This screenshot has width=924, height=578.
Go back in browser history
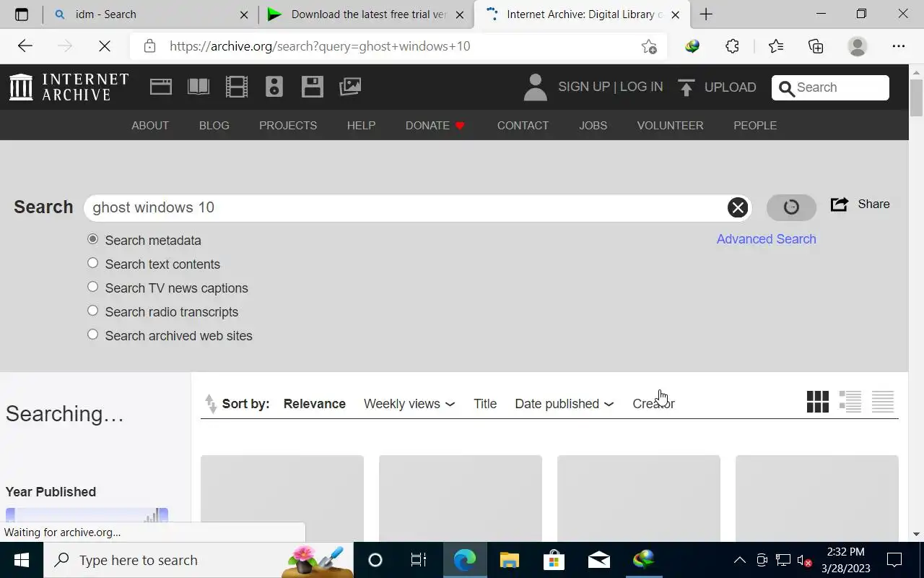tap(25, 46)
